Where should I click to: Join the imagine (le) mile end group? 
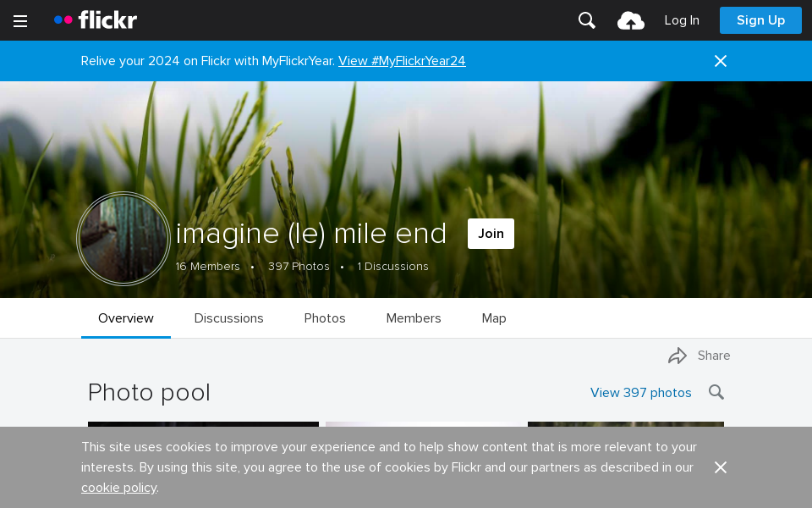click(491, 234)
